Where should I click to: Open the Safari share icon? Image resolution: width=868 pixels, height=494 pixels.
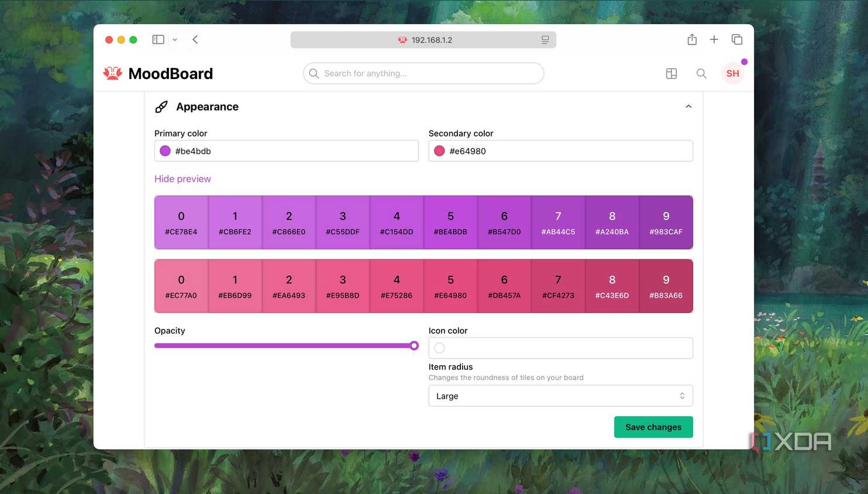(x=692, y=39)
